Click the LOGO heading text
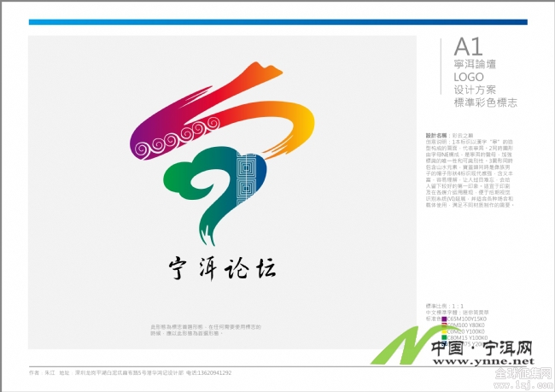555x392 pixels. [469, 77]
